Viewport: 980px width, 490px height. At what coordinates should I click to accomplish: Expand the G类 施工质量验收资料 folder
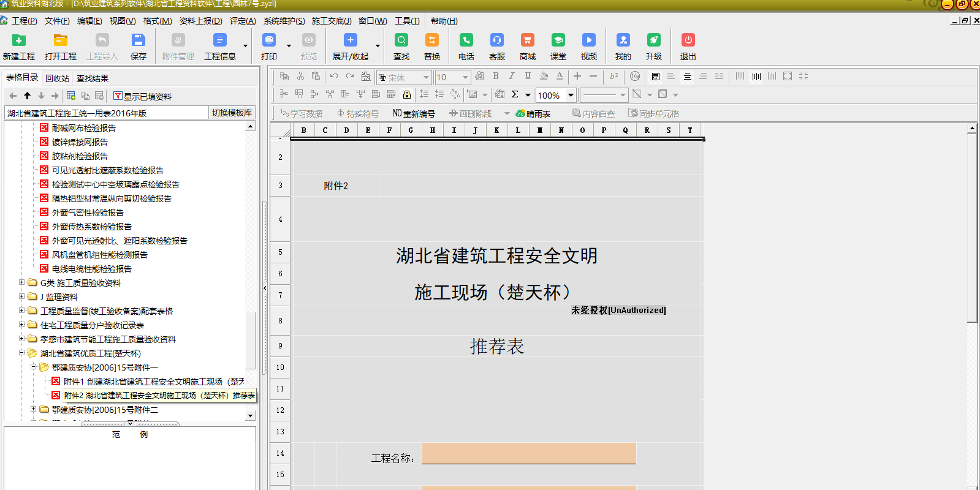(22, 282)
